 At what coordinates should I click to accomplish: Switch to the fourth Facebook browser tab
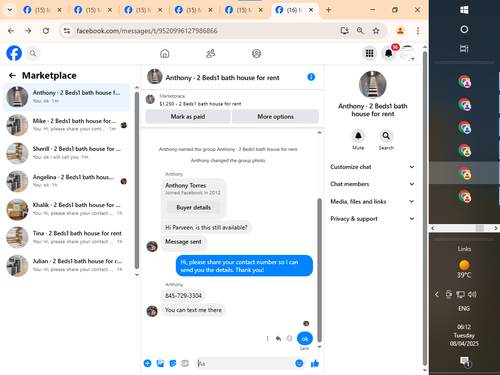pyautogui.click(x=193, y=10)
